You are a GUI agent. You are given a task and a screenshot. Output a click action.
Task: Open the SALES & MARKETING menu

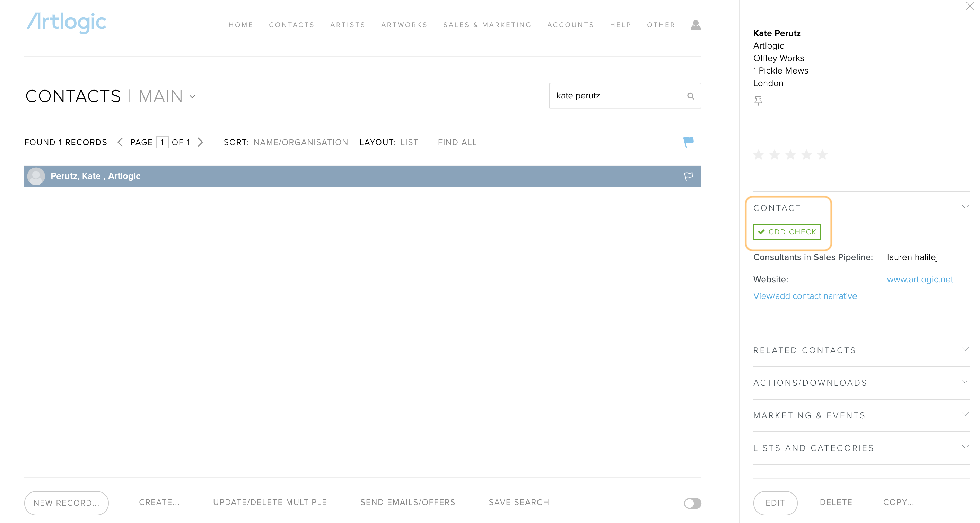click(487, 25)
